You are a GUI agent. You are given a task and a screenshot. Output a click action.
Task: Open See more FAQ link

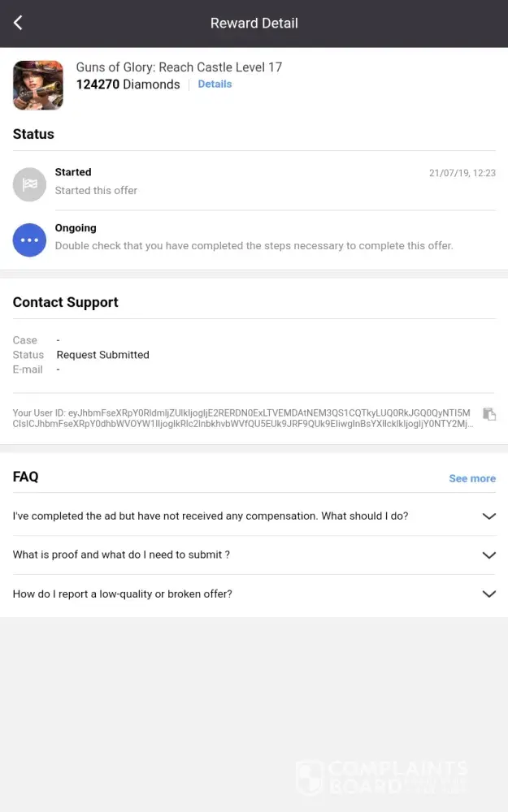coord(471,478)
